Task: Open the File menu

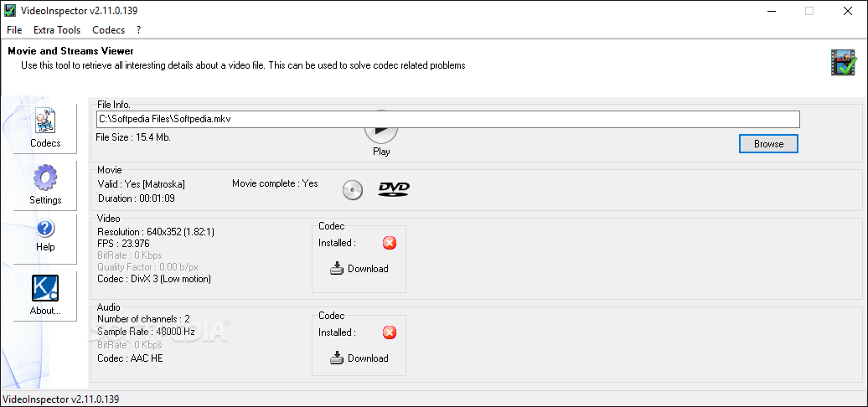Action: 14,30
